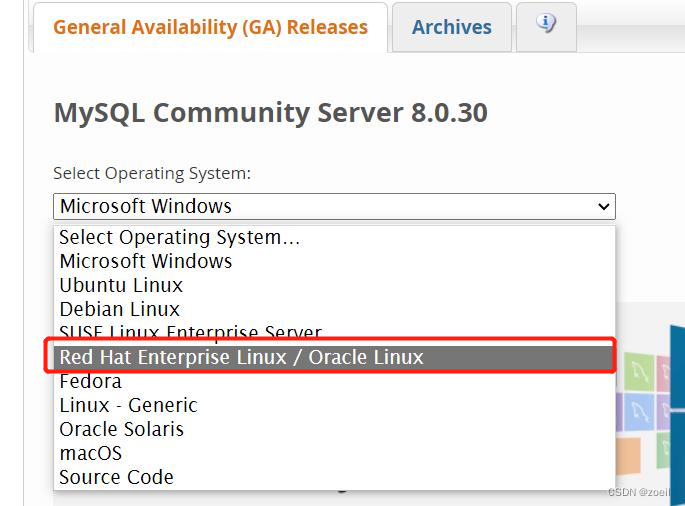Screen dimensions: 685x506
Task: Switch to the Archives tab
Action: coord(452,27)
